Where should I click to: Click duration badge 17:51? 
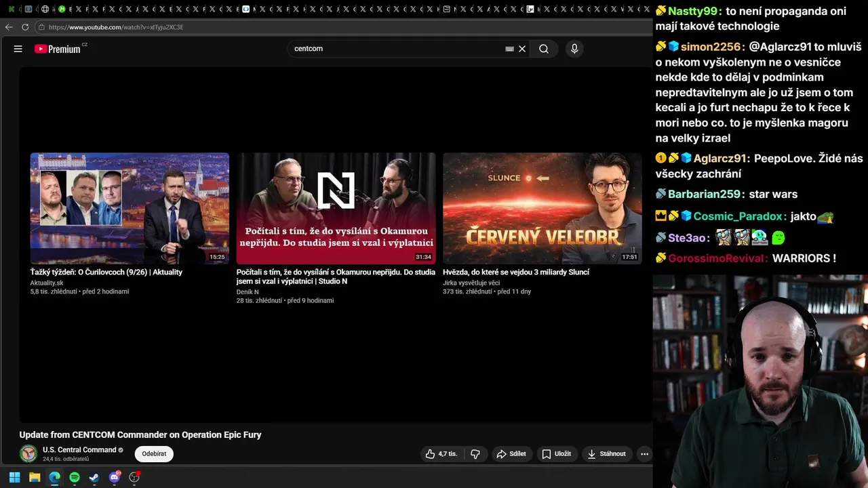(629, 257)
